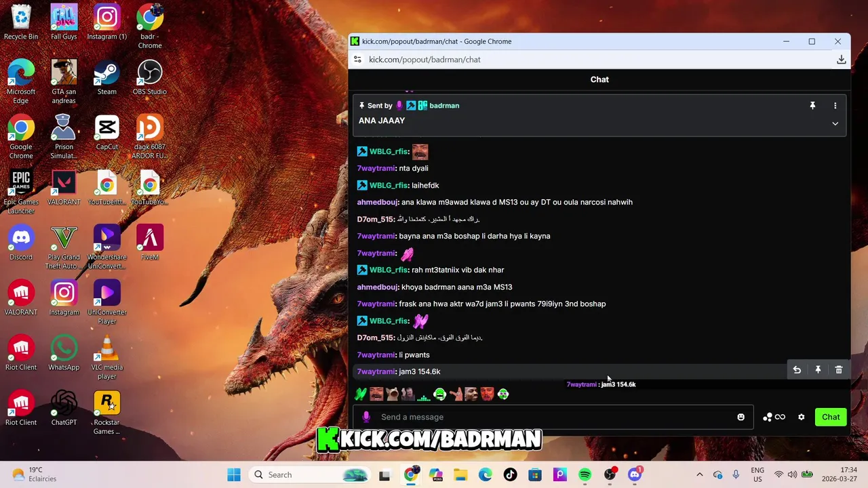Viewport: 868px width, 488px height.
Task: Pick the Patrick Star quick emote
Action: tap(456, 394)
